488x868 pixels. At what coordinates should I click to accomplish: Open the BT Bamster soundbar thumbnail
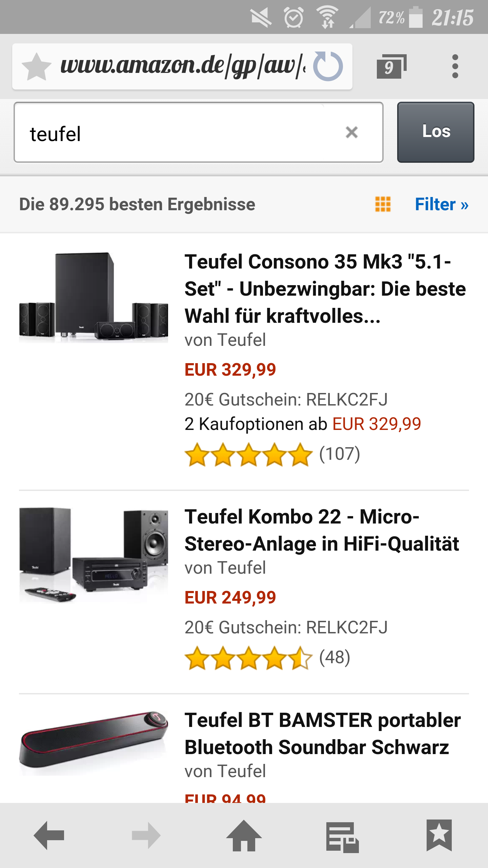point(94,743)
